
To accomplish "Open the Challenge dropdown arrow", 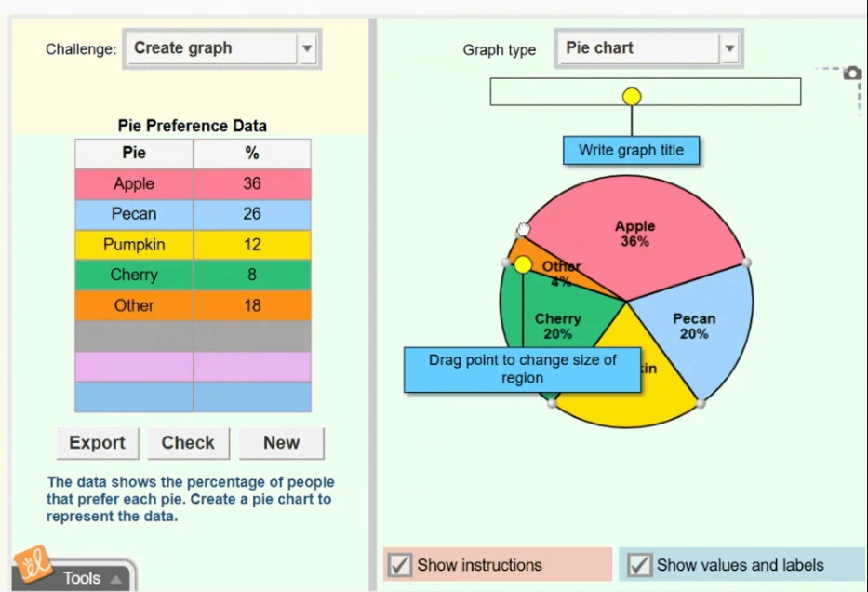I will (307, 48).
